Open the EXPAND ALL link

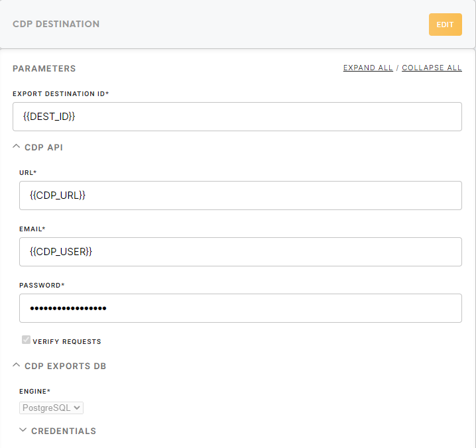pos(368,68)
